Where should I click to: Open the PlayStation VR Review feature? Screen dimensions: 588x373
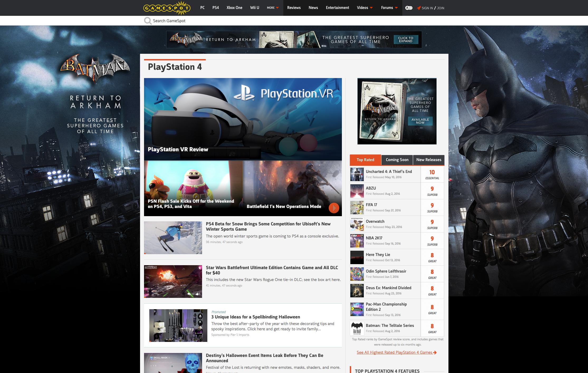(243, 119)
